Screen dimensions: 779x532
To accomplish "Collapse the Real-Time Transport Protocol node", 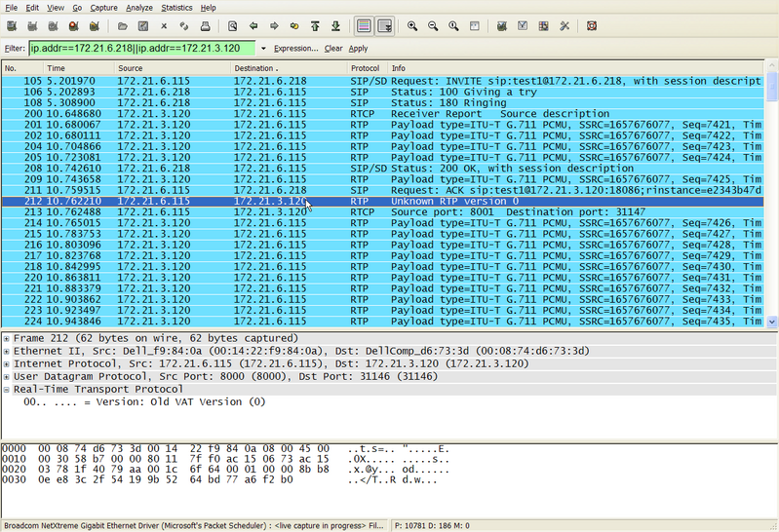I will click(x=7, y=389).
